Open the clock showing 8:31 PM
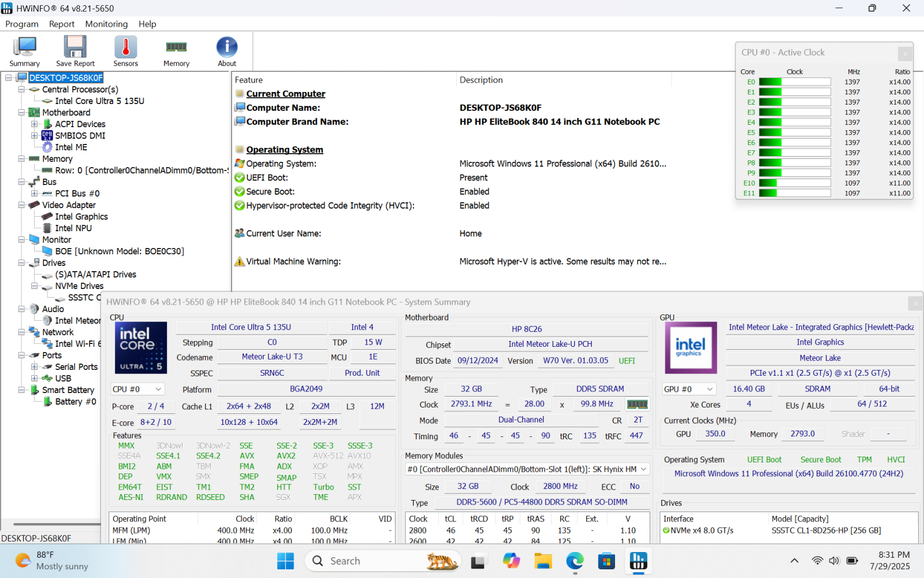924x578 pixels. pyautogui.click(x=889, y=561)
